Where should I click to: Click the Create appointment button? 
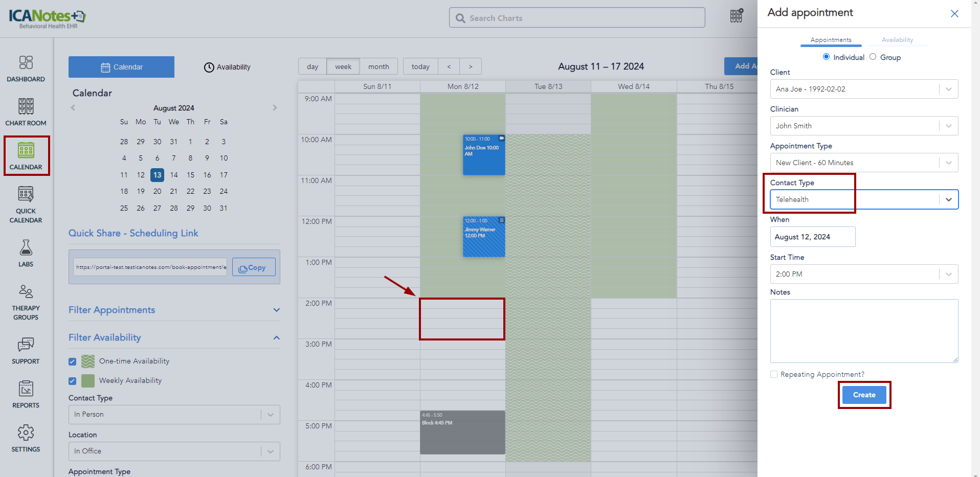[x=864, y=395]
